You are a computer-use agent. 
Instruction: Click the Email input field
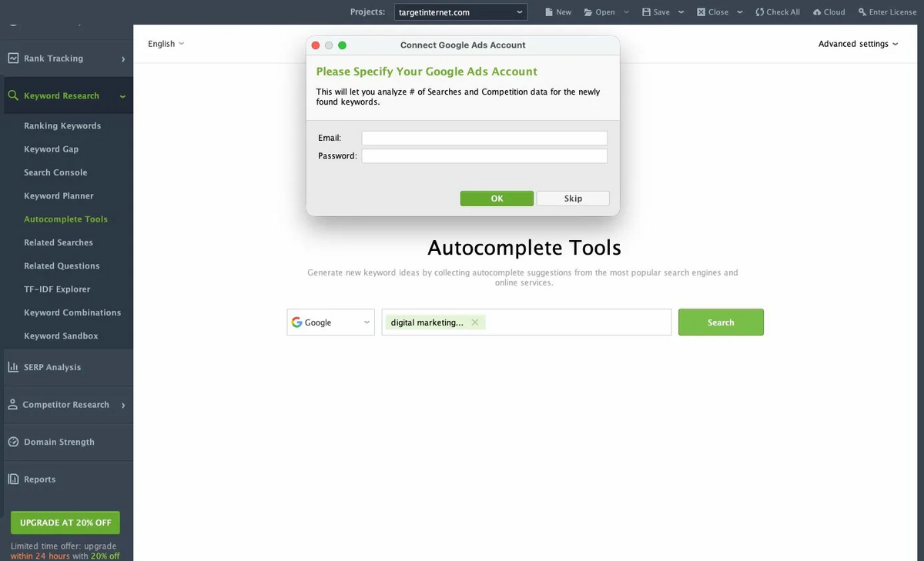pyautogui.click(x=484, y=138)
